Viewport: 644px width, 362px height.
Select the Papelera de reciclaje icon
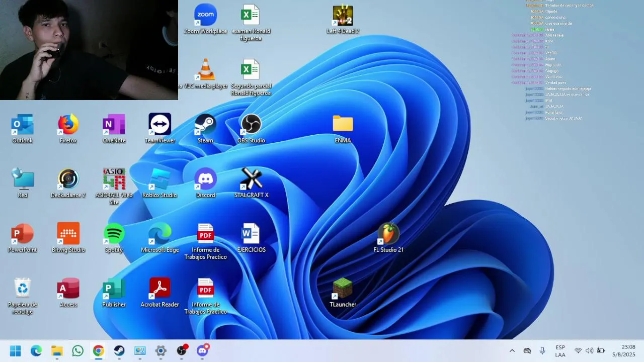point(22,296)
